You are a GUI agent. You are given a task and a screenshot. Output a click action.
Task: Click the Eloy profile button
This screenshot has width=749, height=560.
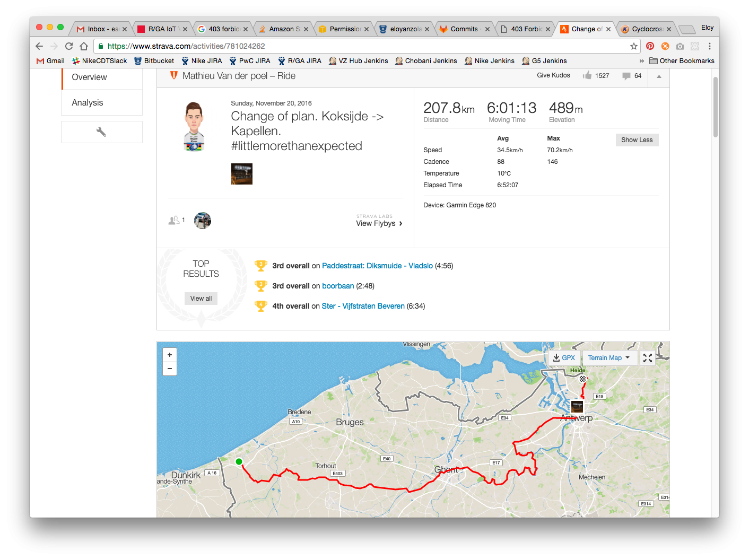(707, 28)
